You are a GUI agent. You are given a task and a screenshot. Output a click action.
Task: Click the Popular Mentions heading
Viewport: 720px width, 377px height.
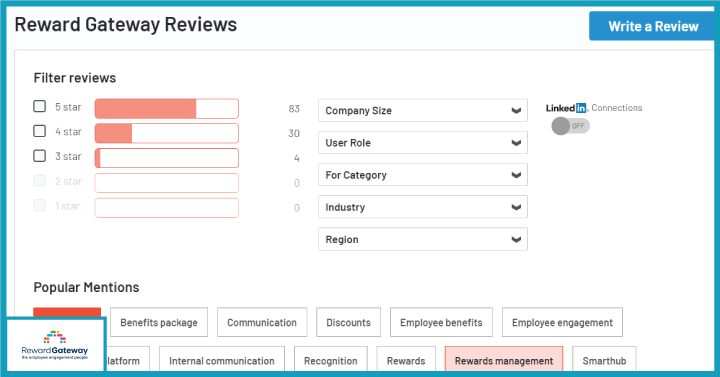tap(86, 287)
